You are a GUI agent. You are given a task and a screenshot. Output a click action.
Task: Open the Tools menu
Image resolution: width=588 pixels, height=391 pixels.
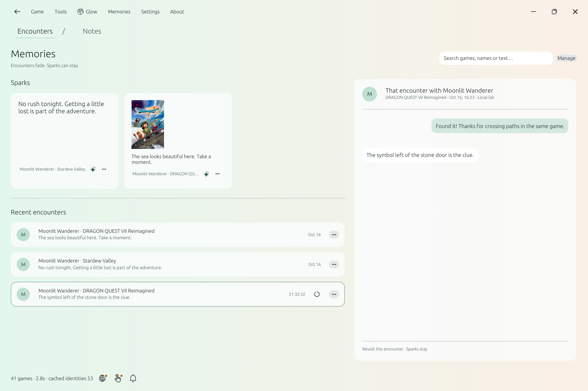[x=61, y=12]
